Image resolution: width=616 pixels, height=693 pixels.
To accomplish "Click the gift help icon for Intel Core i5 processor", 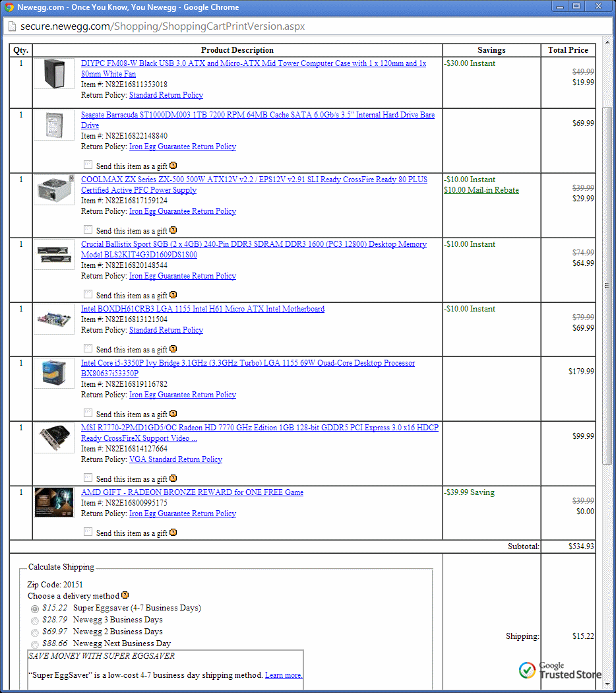I will click(x=173, y=413).
